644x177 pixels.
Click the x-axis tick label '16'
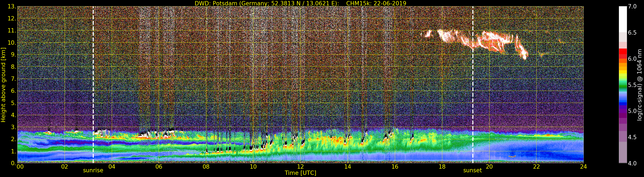tap(395, 167)
